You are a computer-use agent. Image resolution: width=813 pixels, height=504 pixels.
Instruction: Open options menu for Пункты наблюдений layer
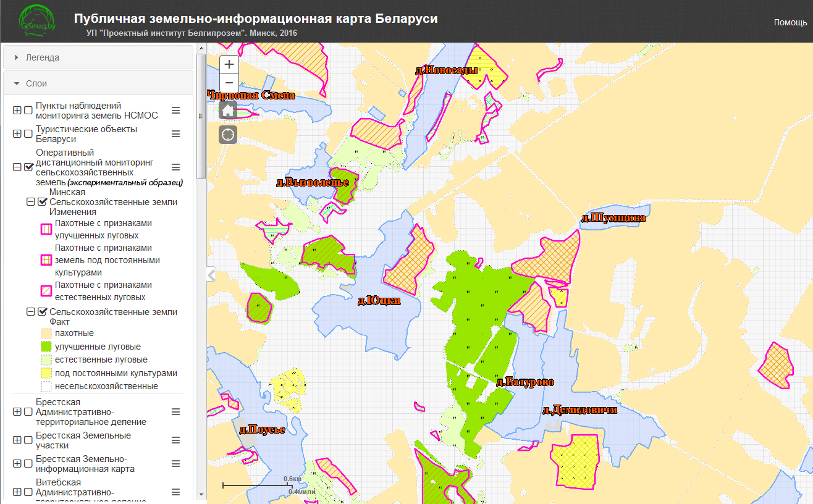click(x=175, y=110)
